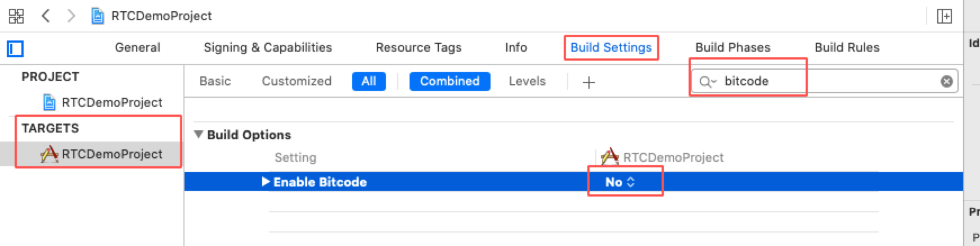Hide the project and targets sidebar

point(15,49)
